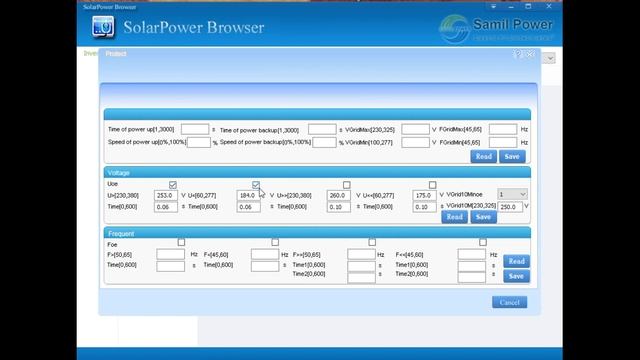Image resolution: width=640 pixels, height=360 pixels.
Task: Enable the F< underfrequency checkbox
Action: click(x=275, y=242)
